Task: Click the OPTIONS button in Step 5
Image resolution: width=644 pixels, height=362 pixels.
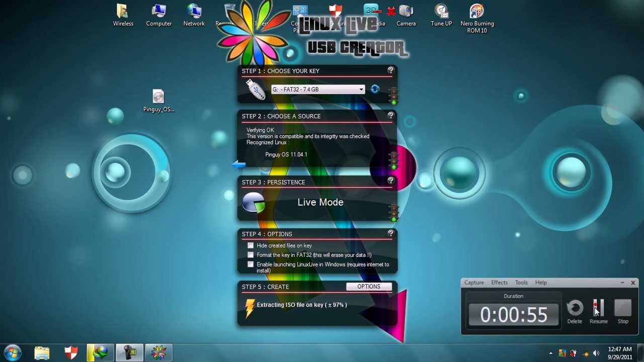Action: click(x=369, y=286)
